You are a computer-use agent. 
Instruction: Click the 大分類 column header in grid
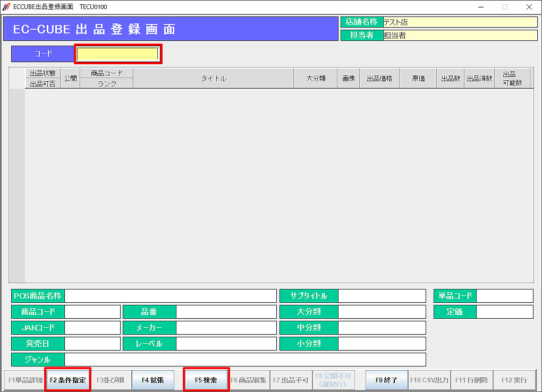click(315, 79)
